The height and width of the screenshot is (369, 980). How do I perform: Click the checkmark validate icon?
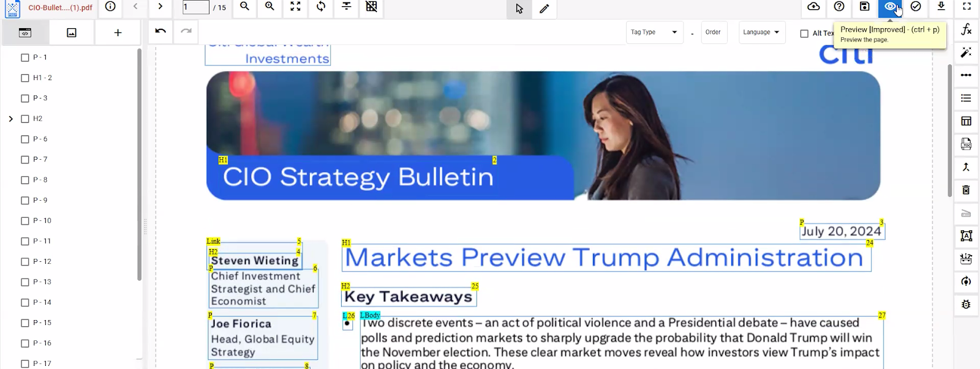click(916, 6)
